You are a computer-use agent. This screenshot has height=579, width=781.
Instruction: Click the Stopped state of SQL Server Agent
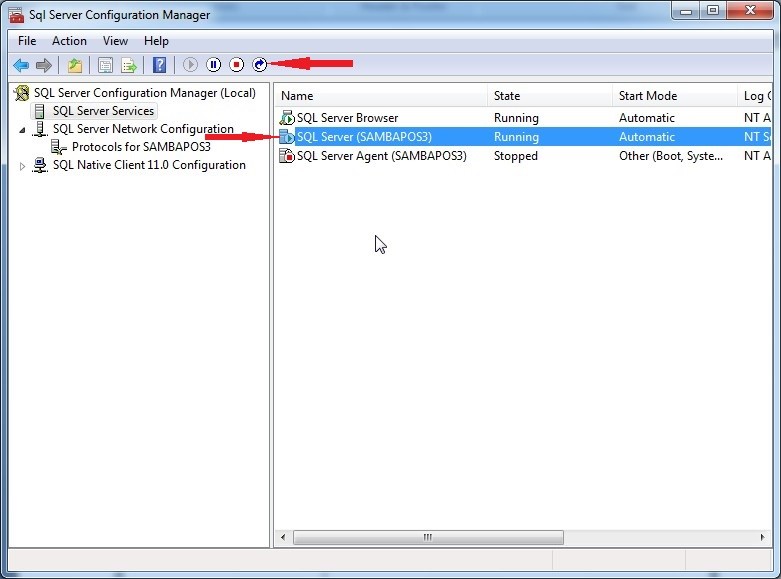(x=516, y=155)
